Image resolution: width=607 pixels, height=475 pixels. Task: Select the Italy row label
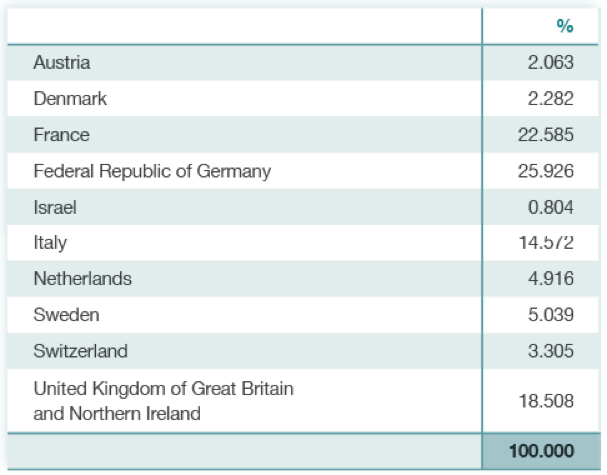tap(50, 243)
